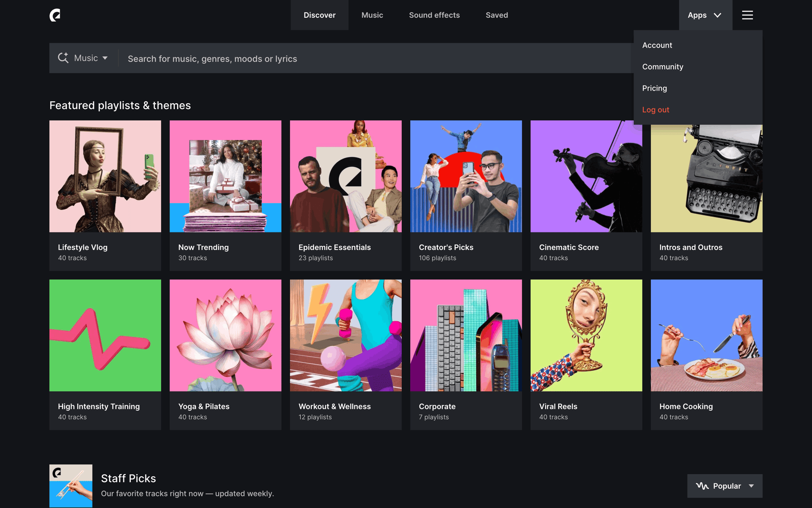Click the AI search sparkle icon
Image resolution: width=812 pixels, height=508 pixels.
(x=63, y=58)
